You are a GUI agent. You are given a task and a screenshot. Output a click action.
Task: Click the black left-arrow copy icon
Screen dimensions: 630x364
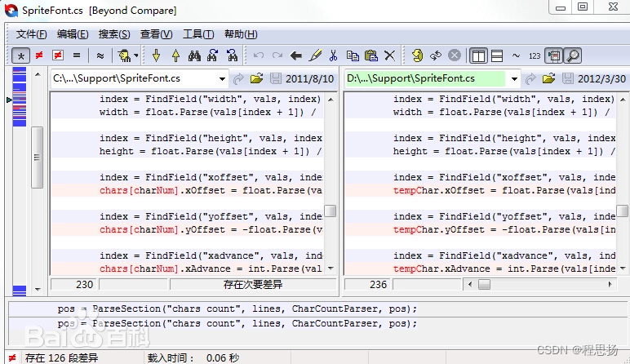point(296,55)
